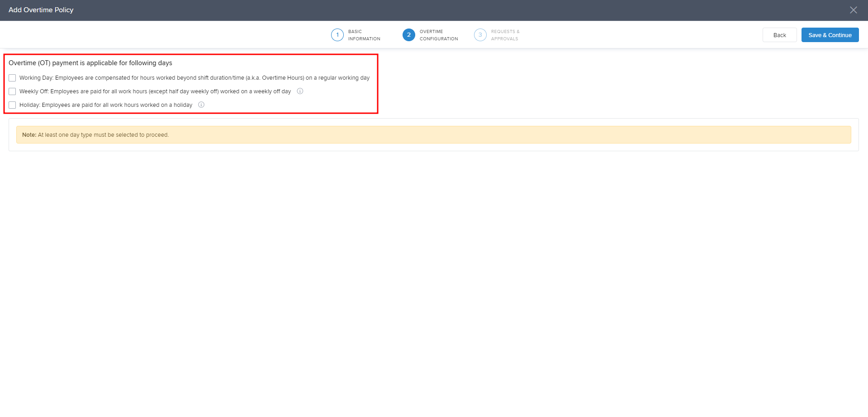The image size is (868, 417).
Task: Click the step 3 circle icon
Action: [480, 35]
